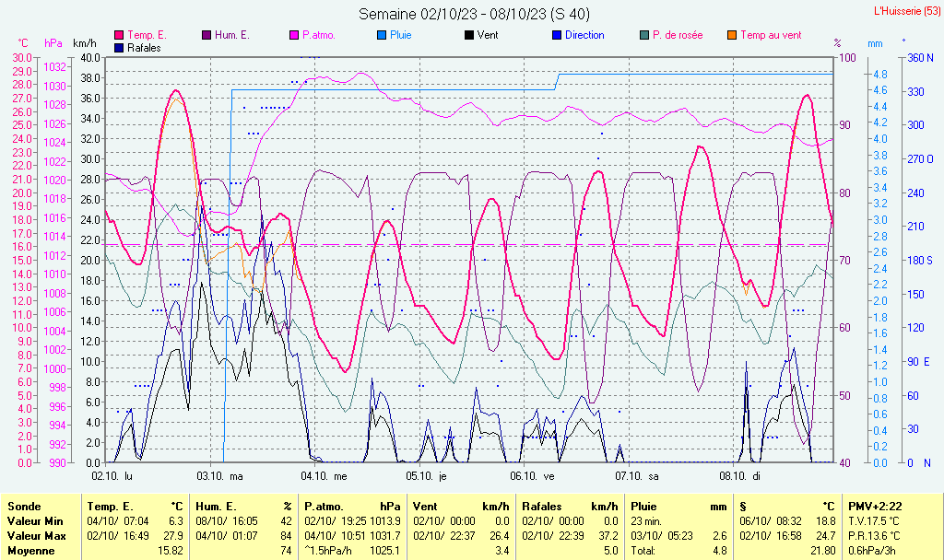Screen dimensions: 944x560
Task: Click the minimum humidity time "08/10/ 16:05"
Action: coord(227,521)
